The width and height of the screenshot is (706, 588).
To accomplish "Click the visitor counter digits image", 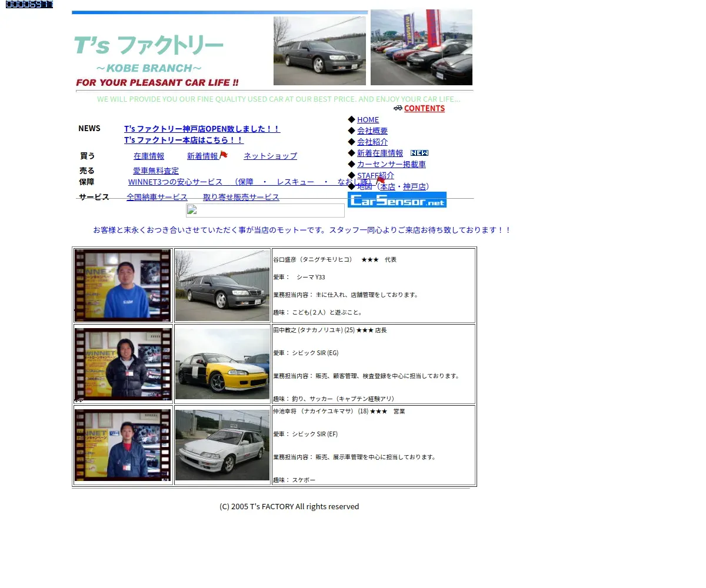I will pyautogui.click(x=29, y=4).
